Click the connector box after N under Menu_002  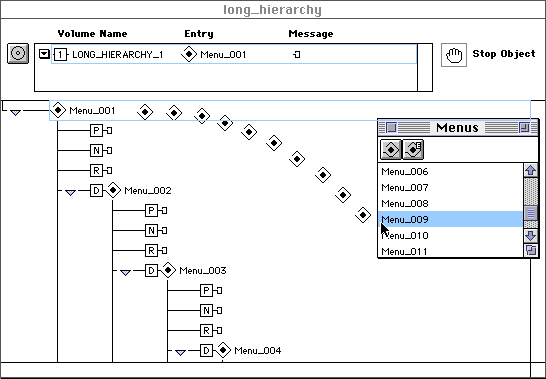(164, 230)
